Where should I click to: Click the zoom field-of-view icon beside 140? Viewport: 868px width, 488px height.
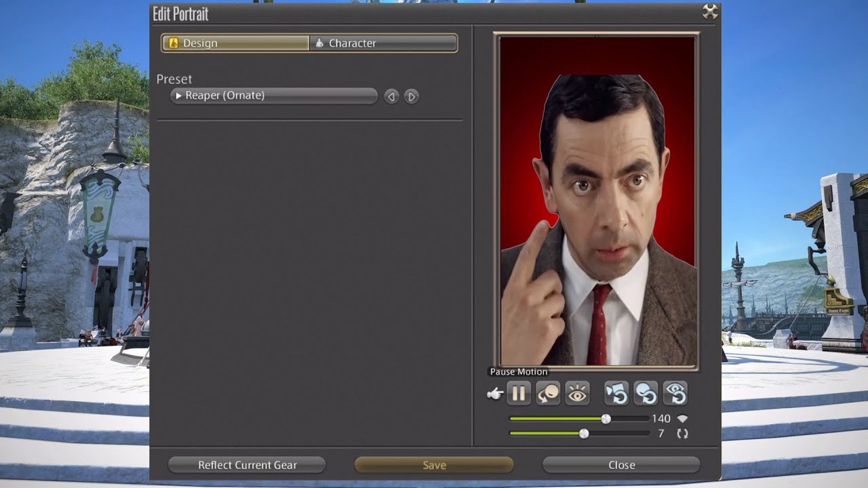[x=682, y=419]
